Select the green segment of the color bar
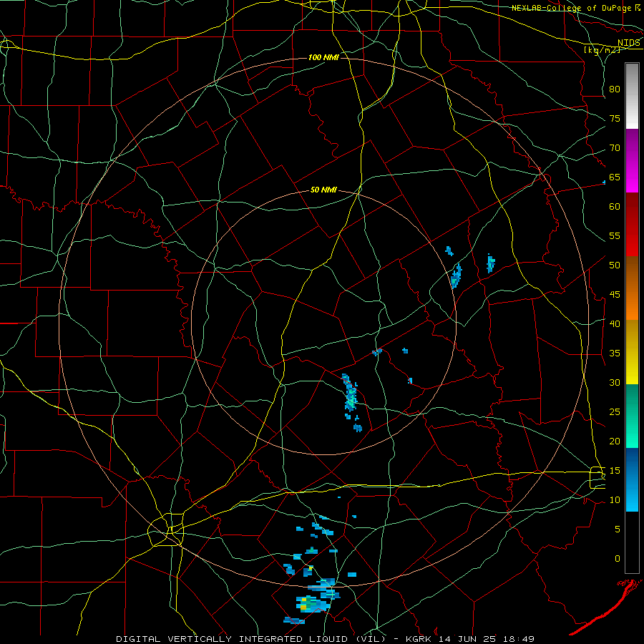The width and height of the screenshot is (644, 644). pos(632,416)
